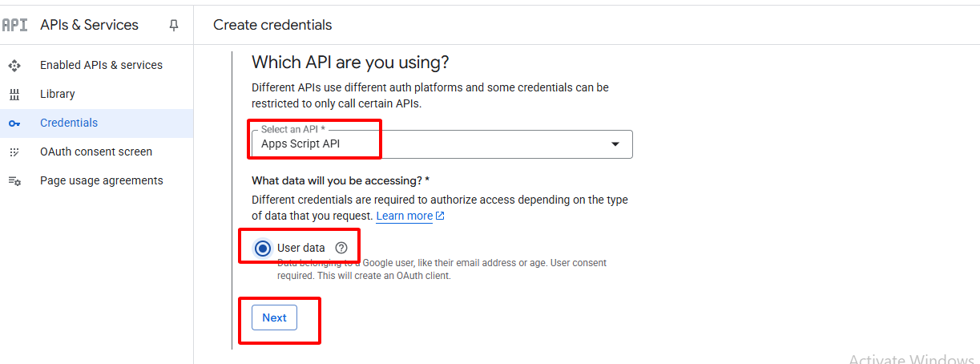Pin the APIs & Services navigation menu
Screen dimensions: 980x364
click(x=174, y=26)
